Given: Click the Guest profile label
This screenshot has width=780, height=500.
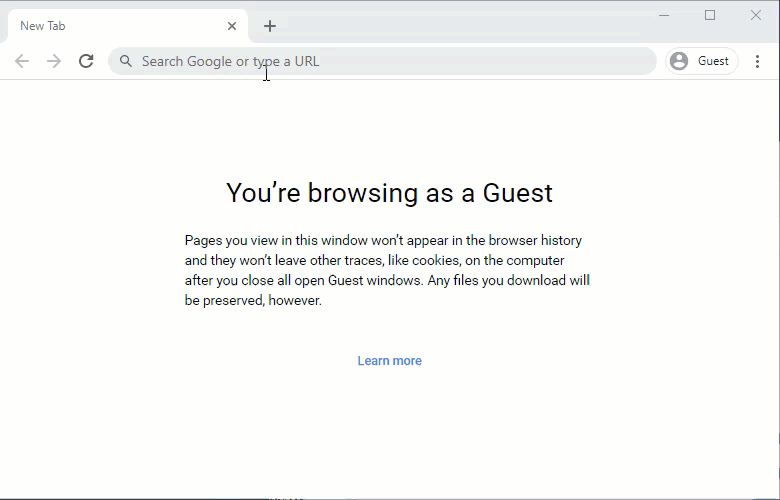Looking at the screenshot, I should pyautogui.click(x=713, y=61).
